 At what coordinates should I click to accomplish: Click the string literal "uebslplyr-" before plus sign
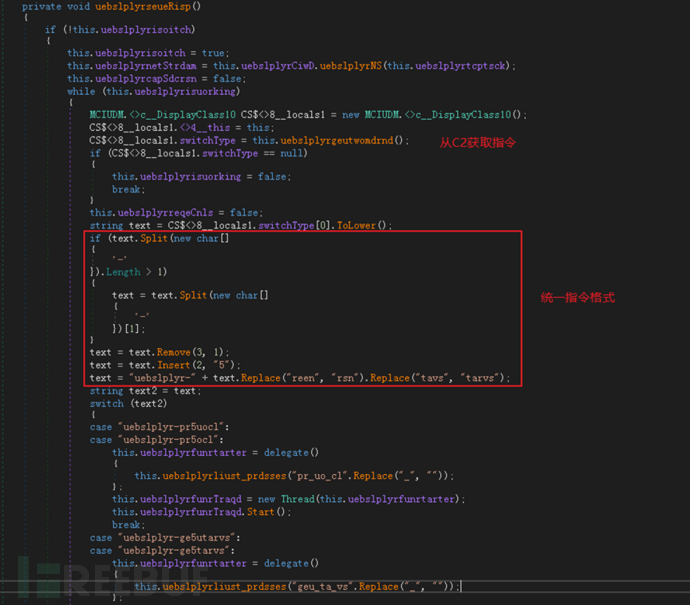(162, 378)
